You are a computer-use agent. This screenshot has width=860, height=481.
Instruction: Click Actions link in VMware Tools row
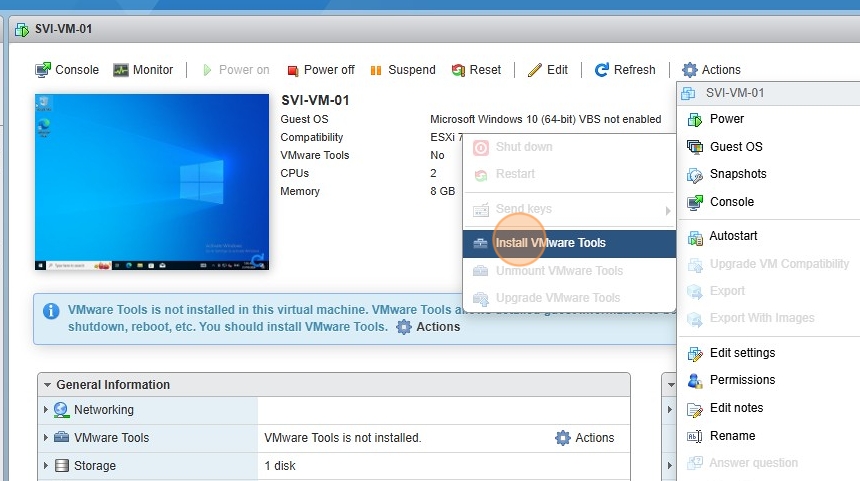(x=585, y=438)
